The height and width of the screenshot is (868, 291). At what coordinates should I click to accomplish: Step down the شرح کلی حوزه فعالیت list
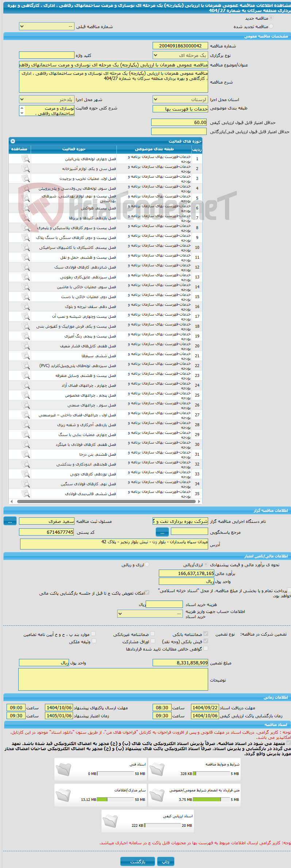click(22, 113)
